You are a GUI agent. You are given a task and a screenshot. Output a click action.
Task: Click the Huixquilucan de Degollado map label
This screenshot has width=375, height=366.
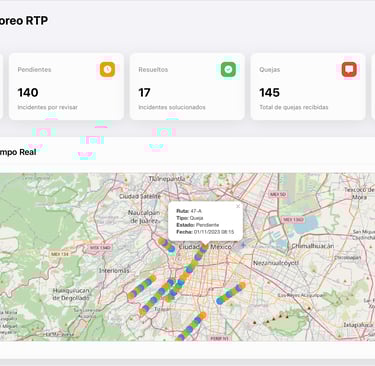coord(71,294)
